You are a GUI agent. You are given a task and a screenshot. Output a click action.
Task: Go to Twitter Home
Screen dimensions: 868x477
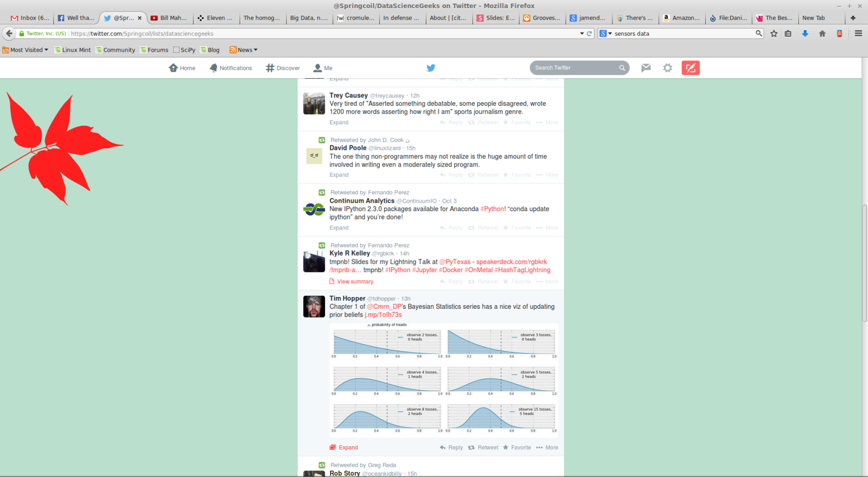pyautogui.click(x=182, y=68)
